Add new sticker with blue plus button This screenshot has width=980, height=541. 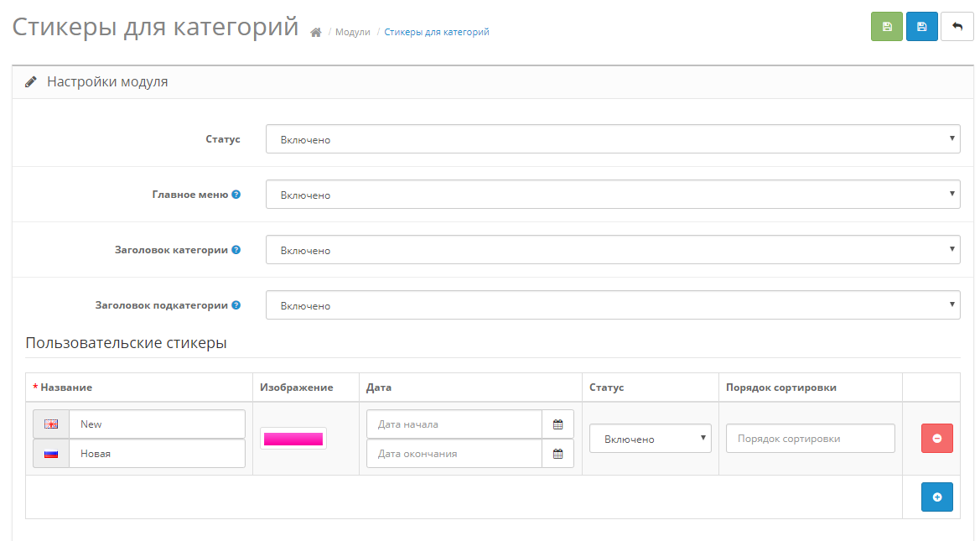point(936,497)
